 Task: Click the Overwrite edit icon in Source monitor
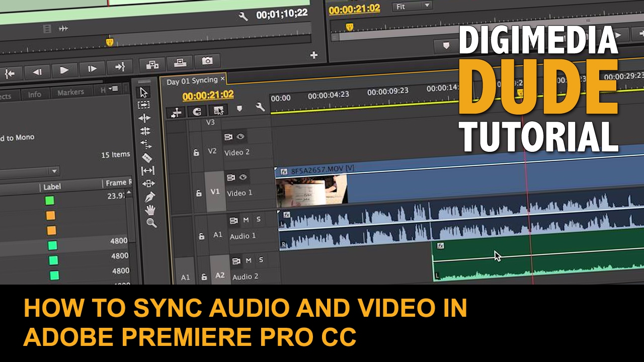pos(180,63)
